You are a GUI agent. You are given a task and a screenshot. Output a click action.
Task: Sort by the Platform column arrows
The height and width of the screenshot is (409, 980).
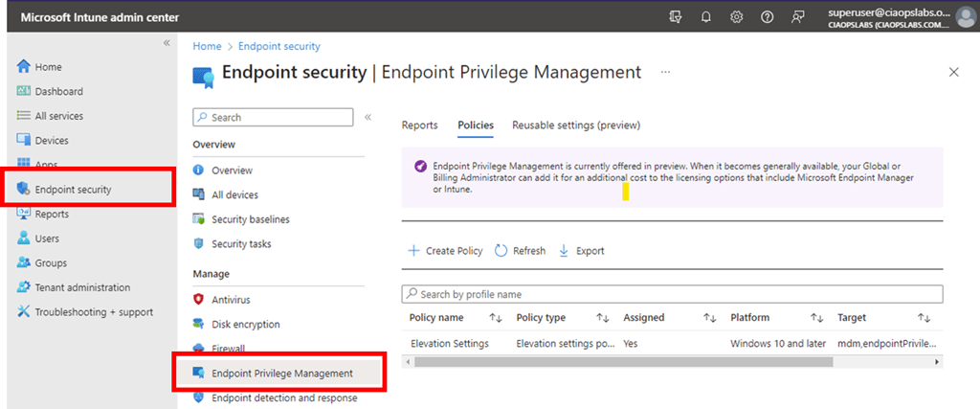pos(816,318)
